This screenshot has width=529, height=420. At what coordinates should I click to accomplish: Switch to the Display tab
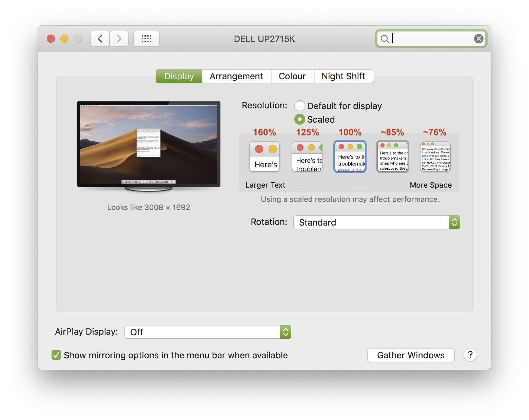pyautogui.click(x=179, y=76)
